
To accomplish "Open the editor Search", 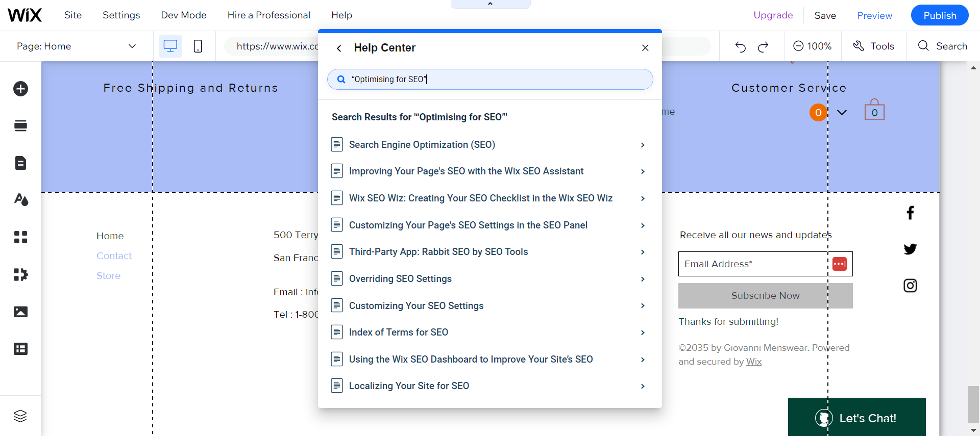I will [x=943, y=46].
